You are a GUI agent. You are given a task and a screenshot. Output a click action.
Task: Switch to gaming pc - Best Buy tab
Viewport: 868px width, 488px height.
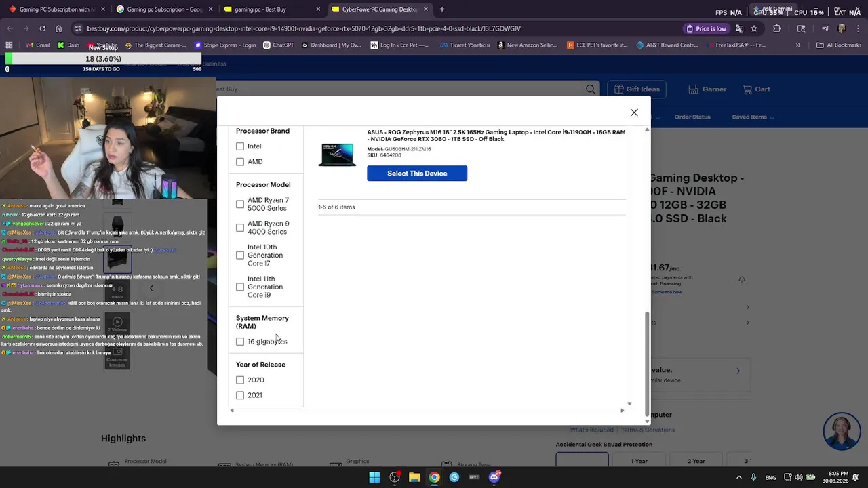tap(272, 9)
